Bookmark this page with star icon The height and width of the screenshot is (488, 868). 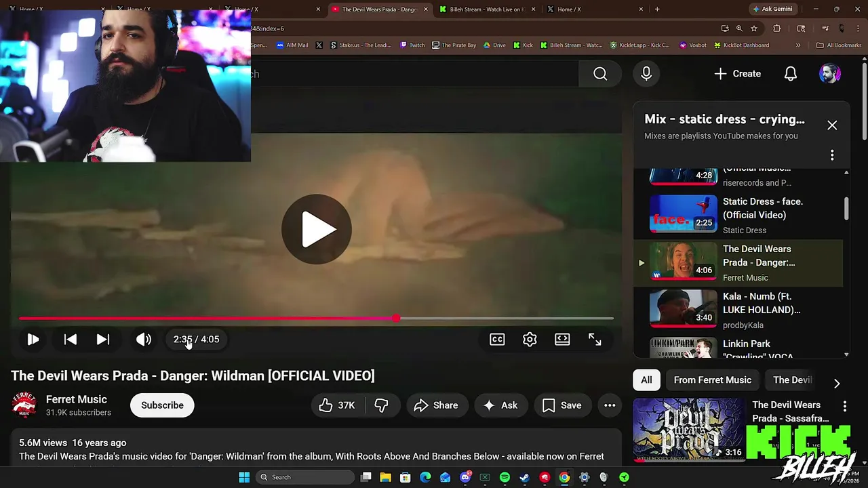point(753,28)
